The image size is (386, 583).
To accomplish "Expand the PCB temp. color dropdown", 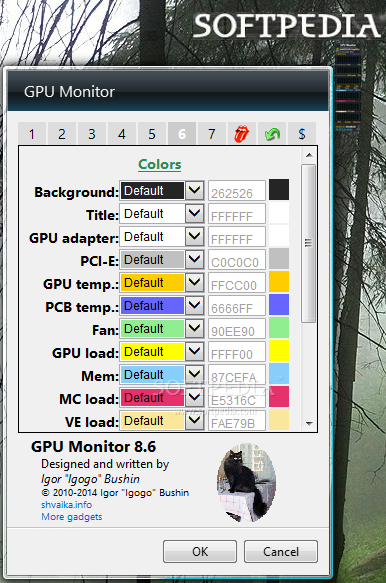I will coord(194,306).
